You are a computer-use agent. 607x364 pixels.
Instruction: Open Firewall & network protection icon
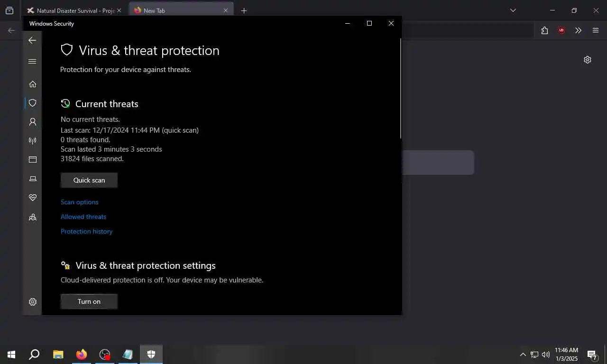pyautogui.click(x=33, y=141)
